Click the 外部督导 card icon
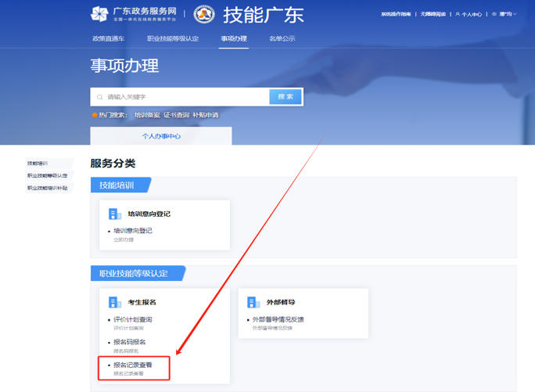 pos(253,302)
